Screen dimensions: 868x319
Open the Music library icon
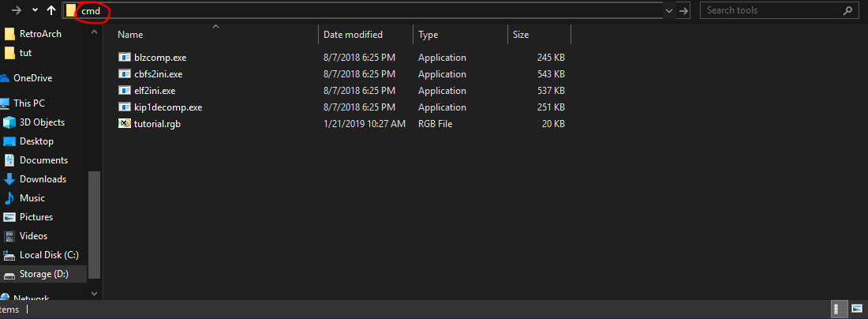pyautogui.click(x=9, y=197)
